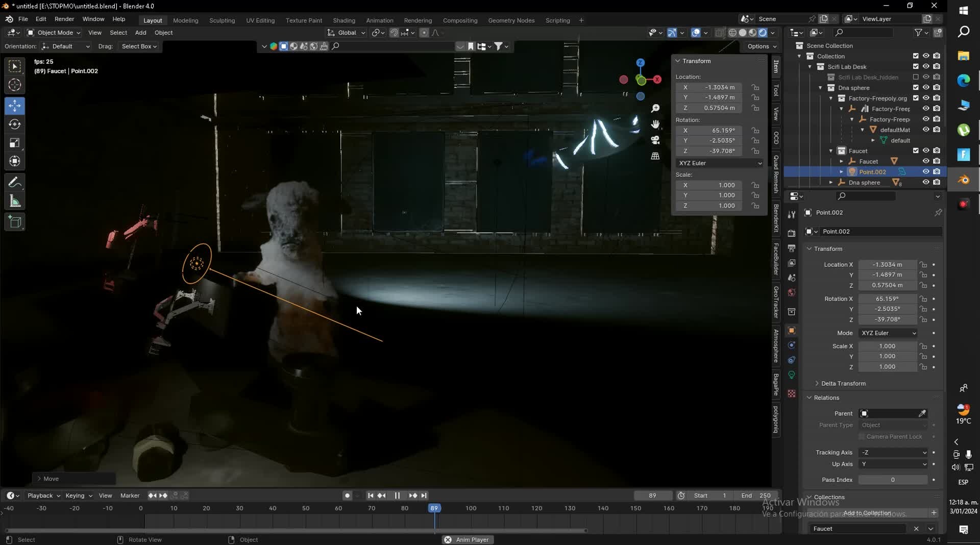Click the Add to Collection button
This screenshot has width=980, height=545.
pos(868,513)
